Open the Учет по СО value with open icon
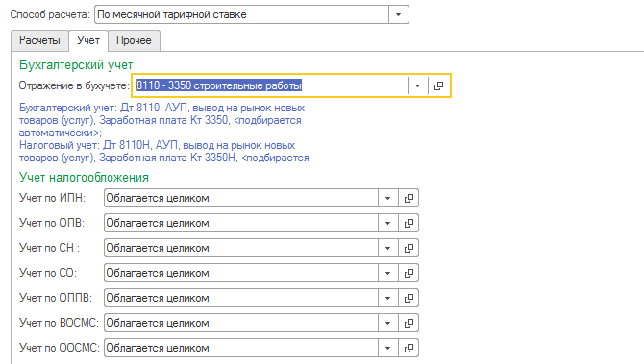Screen dimensions: 644x364 click(x=409, y=273)
